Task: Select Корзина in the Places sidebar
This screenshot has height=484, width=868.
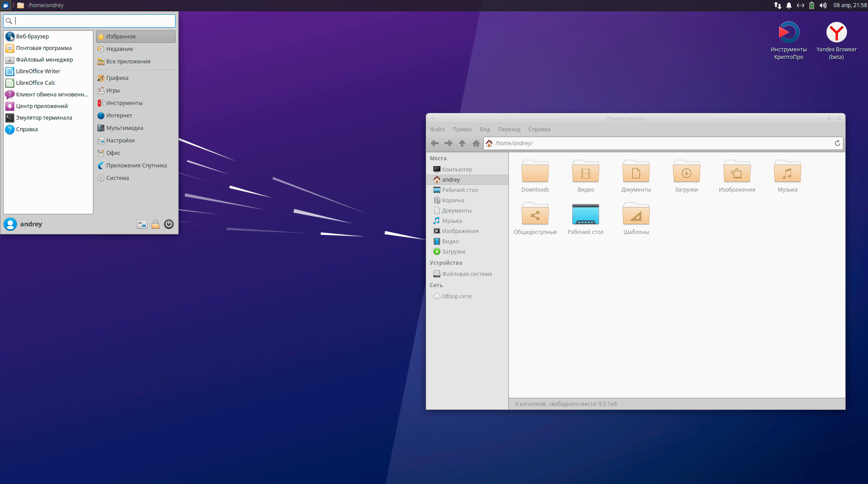Action: pyautogui.click(x=453, y=200)
